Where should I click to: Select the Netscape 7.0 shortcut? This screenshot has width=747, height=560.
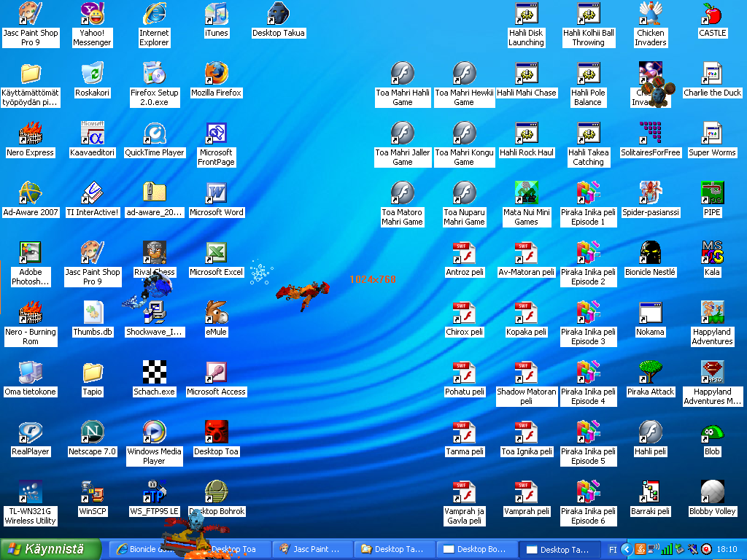click(x=92, y=432)
